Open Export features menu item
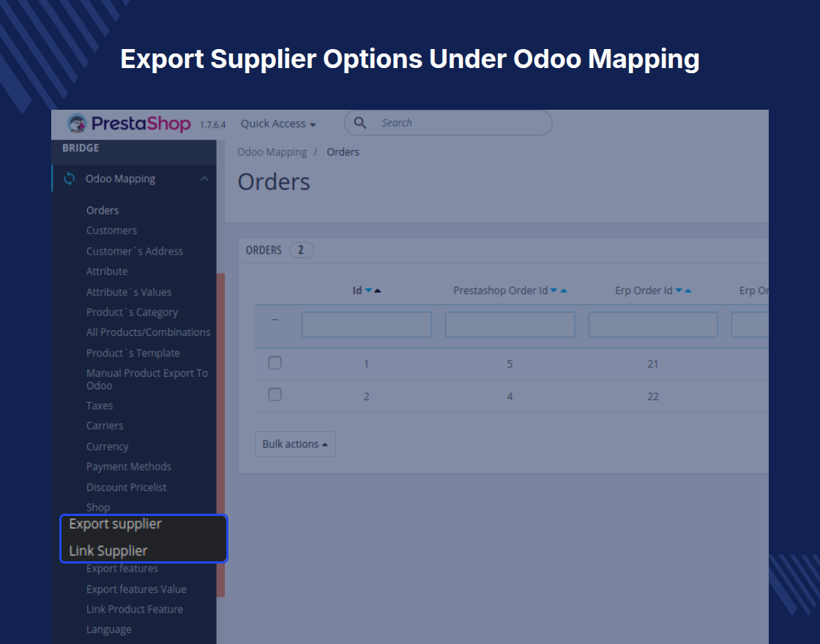Image resolution: width=820 pixels, height=644 pixels. pos(122,569)
